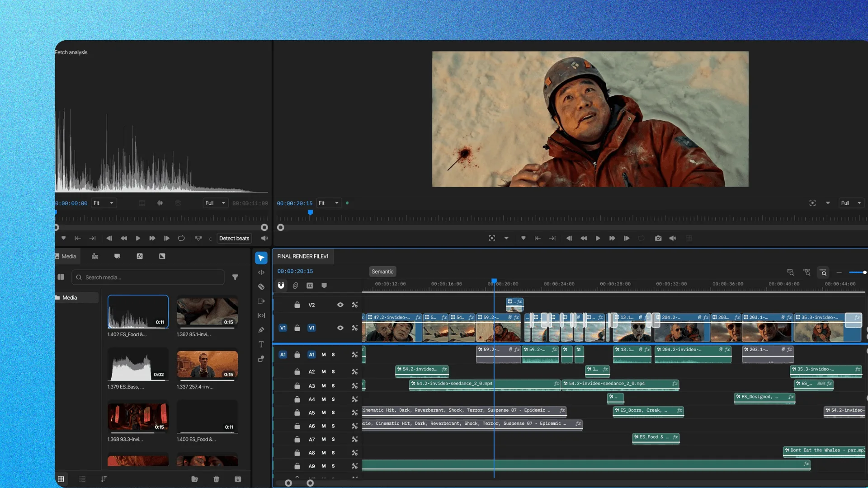This screenshot has width=868, height=488.
Task: Select the pen tool in tool column
Action: (261, 330)
